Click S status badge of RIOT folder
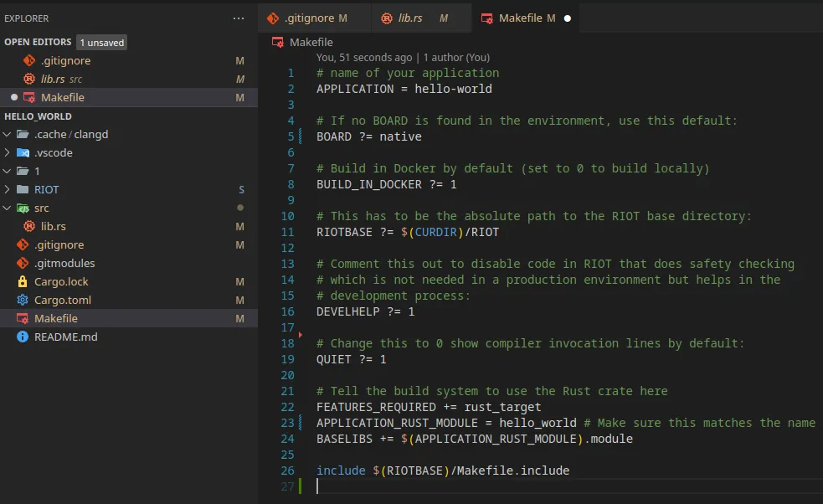The image size is (823, 504). click(x=241, y=189)
